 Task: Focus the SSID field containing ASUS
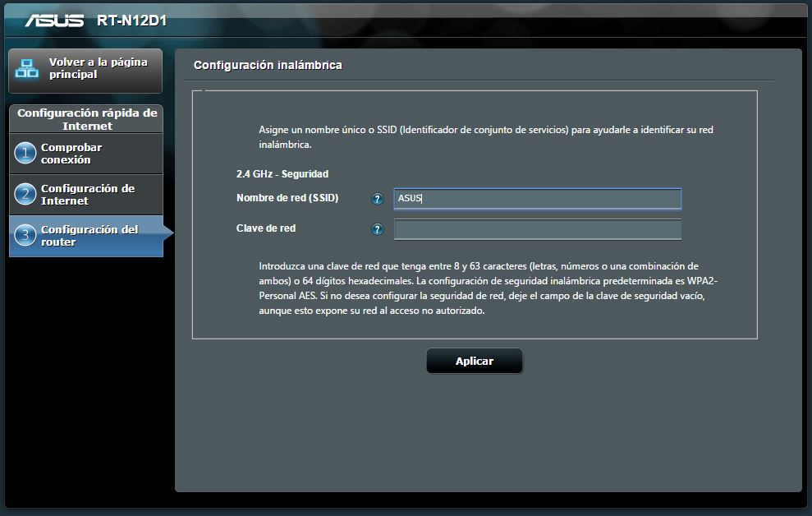[x=537, y=199]
